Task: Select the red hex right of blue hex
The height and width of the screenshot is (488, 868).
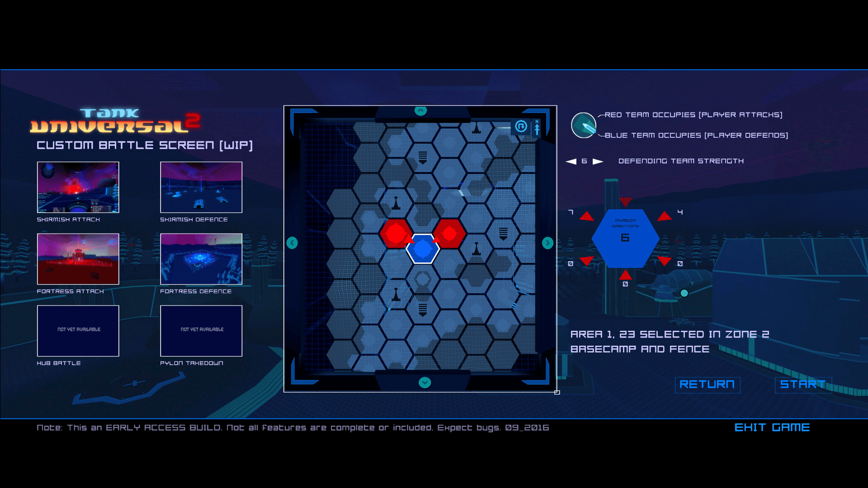Action: click(x=449, y=234)
